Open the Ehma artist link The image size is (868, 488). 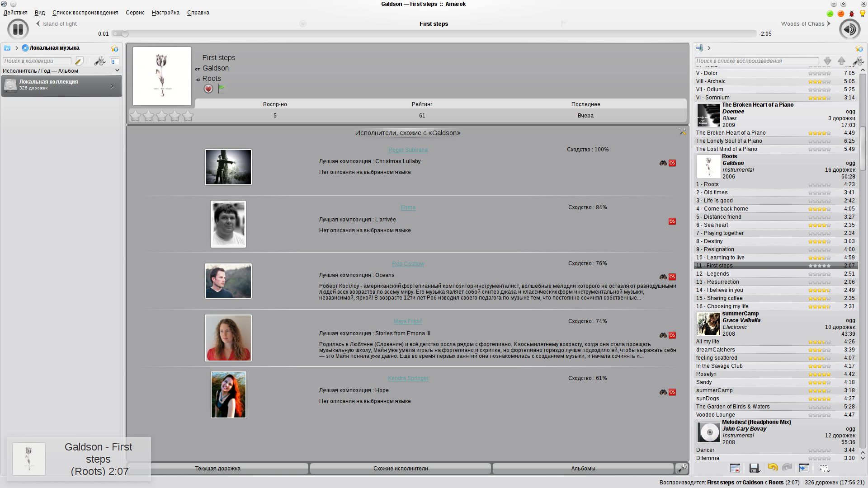408,207
